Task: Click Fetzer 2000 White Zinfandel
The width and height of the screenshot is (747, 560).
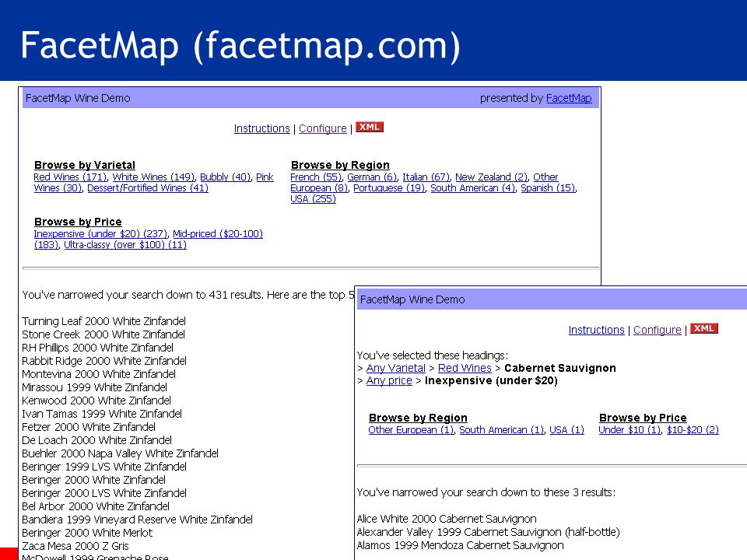Action: (89, 427)
